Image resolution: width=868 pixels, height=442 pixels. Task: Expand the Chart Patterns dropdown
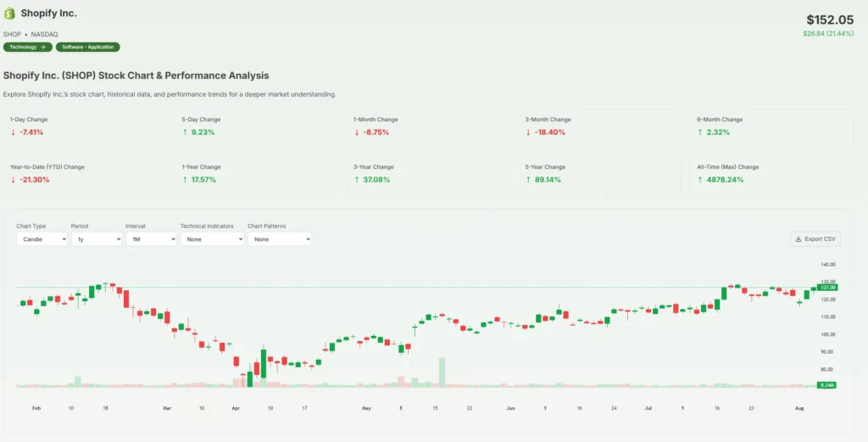(280, 239)
